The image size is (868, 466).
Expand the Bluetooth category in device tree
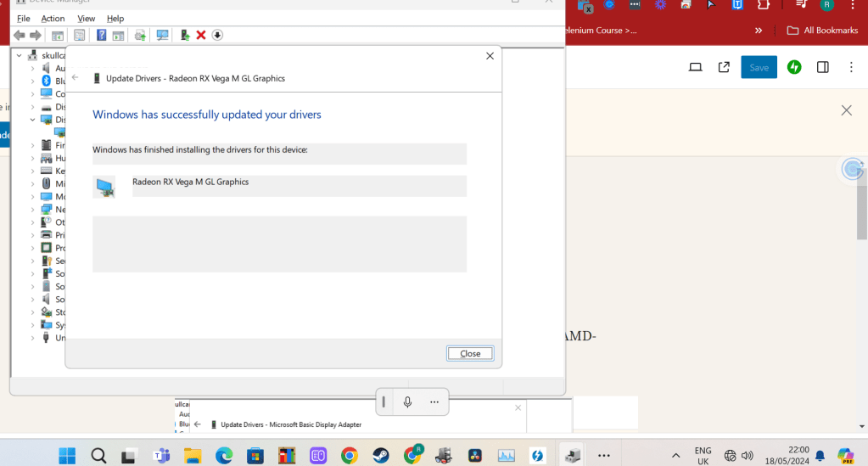[x=32, y=81]
